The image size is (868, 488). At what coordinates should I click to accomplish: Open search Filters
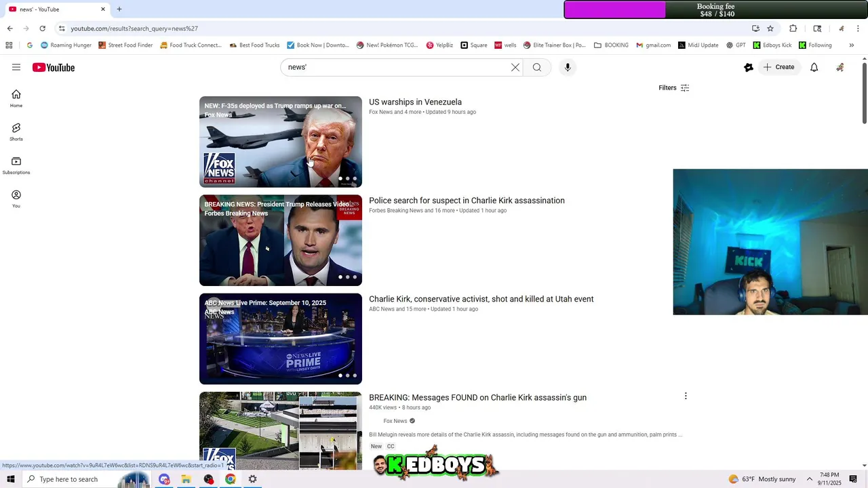(x=674, y=88)
